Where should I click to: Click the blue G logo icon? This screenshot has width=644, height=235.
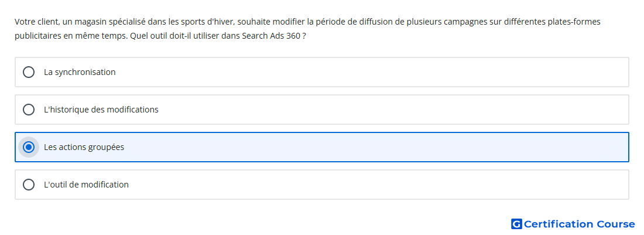click(x=516, y=224)
